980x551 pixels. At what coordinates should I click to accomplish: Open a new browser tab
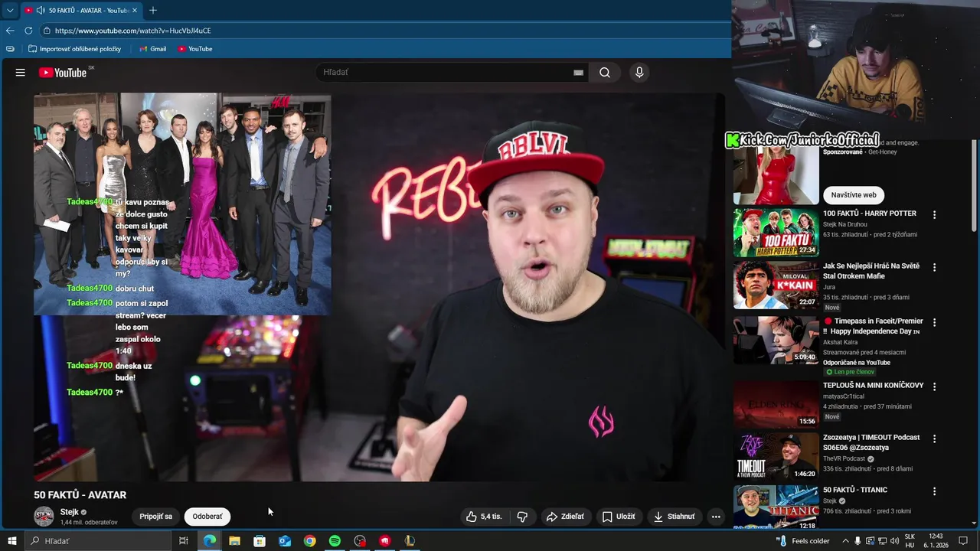[x=153, y=10]
